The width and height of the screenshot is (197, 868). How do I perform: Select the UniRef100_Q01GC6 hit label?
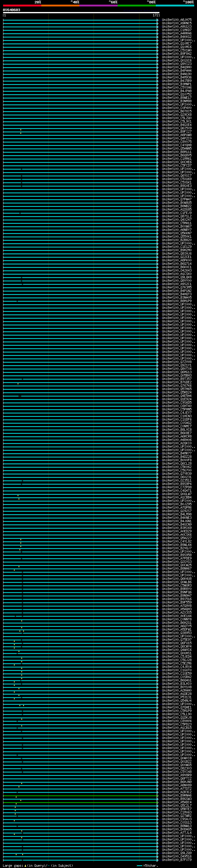[177, 61]
